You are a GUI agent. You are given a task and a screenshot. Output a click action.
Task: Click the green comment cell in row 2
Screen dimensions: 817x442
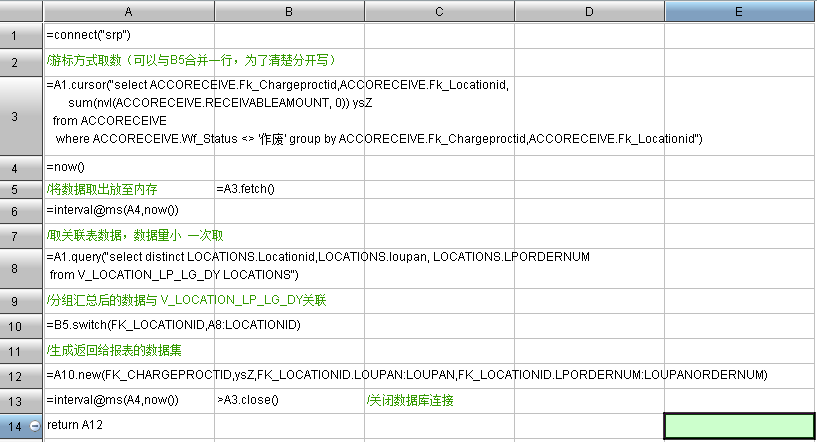(x=129, y=62)
